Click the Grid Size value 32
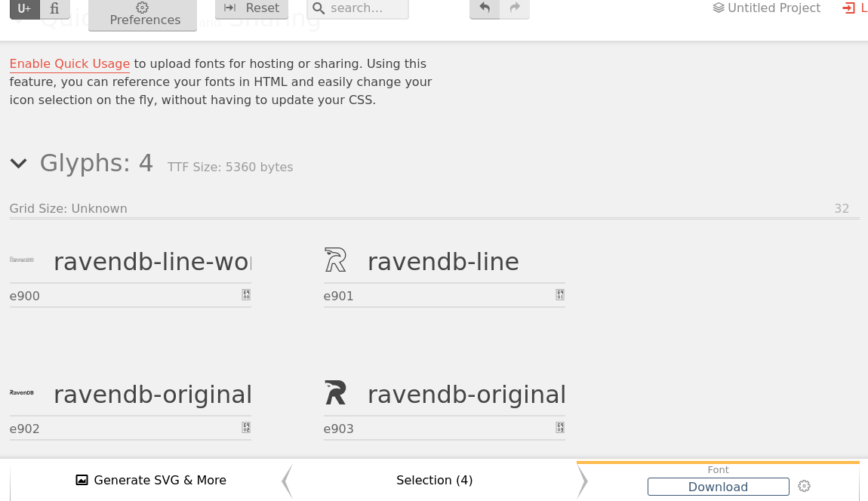Image resolution: width=868 pixels, height=501 pixels. pos(842,209)
